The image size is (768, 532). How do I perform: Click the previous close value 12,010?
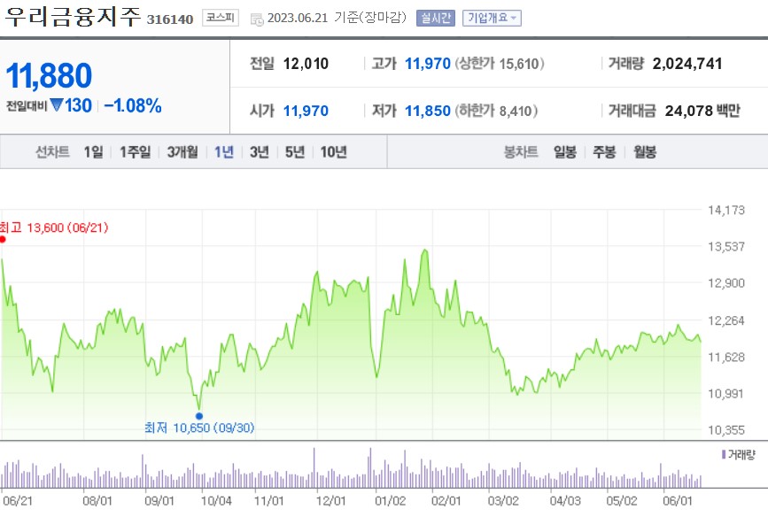[x=306, y=64]
